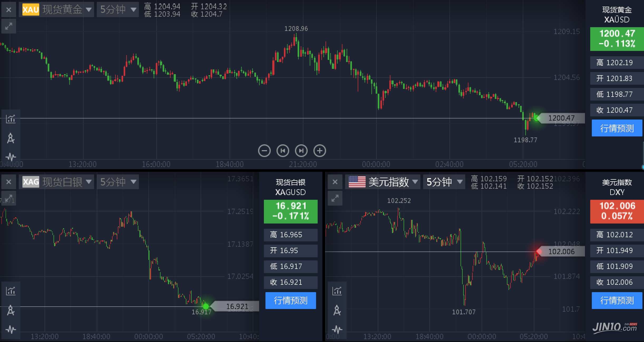
Task: Click XAGUSD price box 16.921
Action: [290, 211]
